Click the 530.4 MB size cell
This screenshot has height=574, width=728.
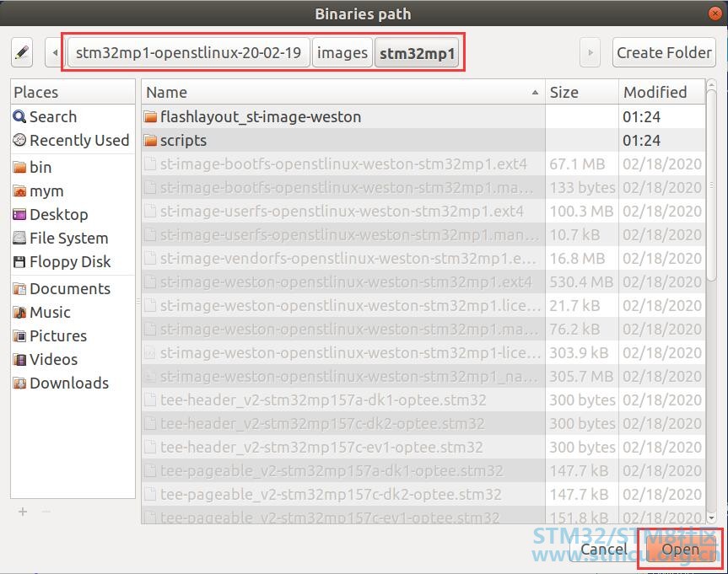(581, 282)
